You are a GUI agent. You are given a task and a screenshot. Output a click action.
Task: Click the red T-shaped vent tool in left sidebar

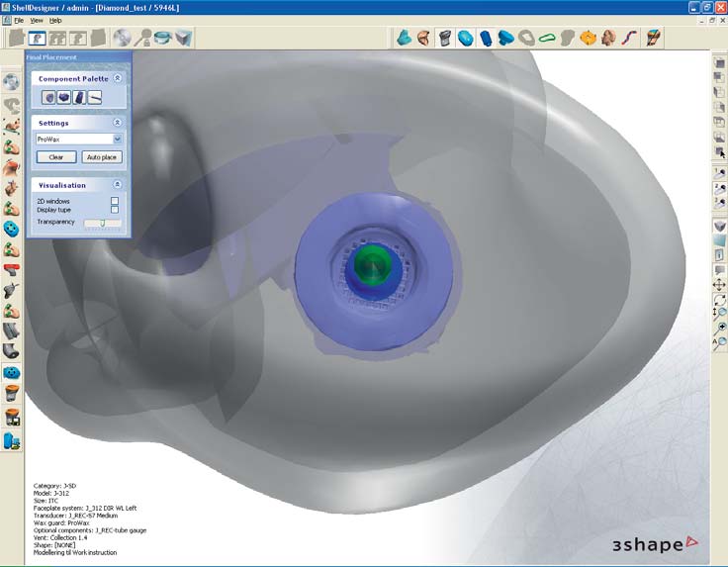click(12, 270)
